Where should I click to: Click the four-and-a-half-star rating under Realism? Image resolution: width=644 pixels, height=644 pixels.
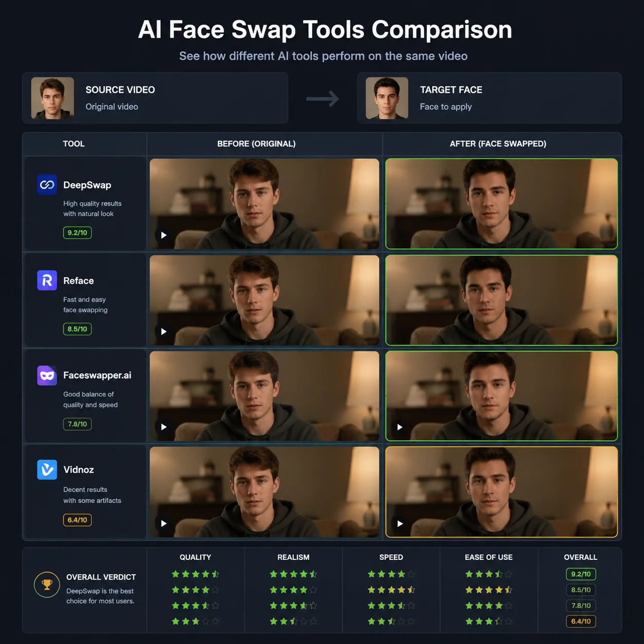tap(293, 574)
